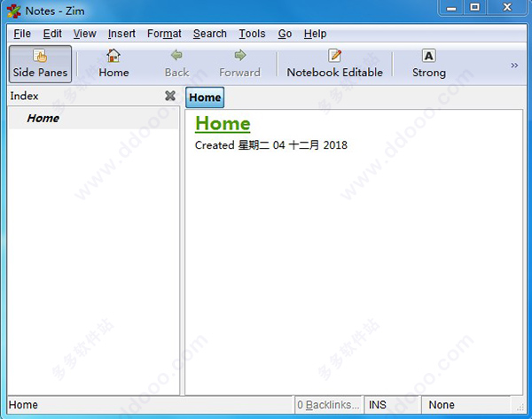Viewport: 532px width, 419px height.
Task: Select Home in the Index tree
Action: pos(93,119)
